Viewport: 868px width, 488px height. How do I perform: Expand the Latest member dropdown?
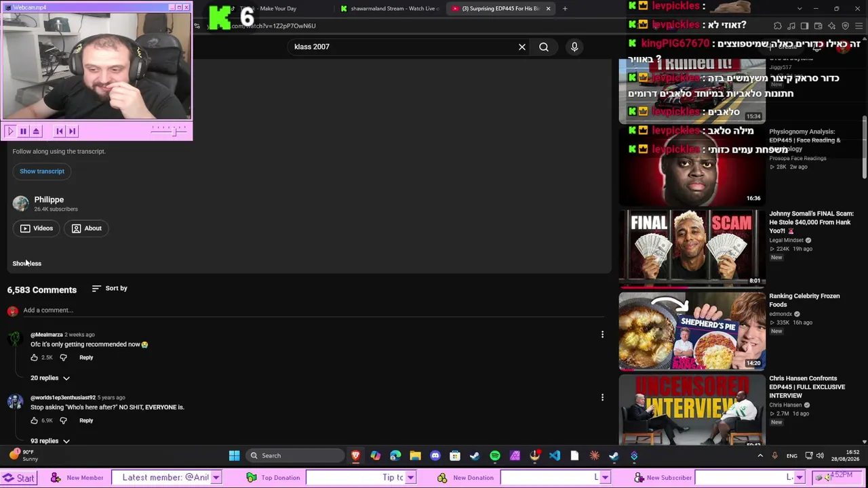pyautogui.click(x=216, y=478)
